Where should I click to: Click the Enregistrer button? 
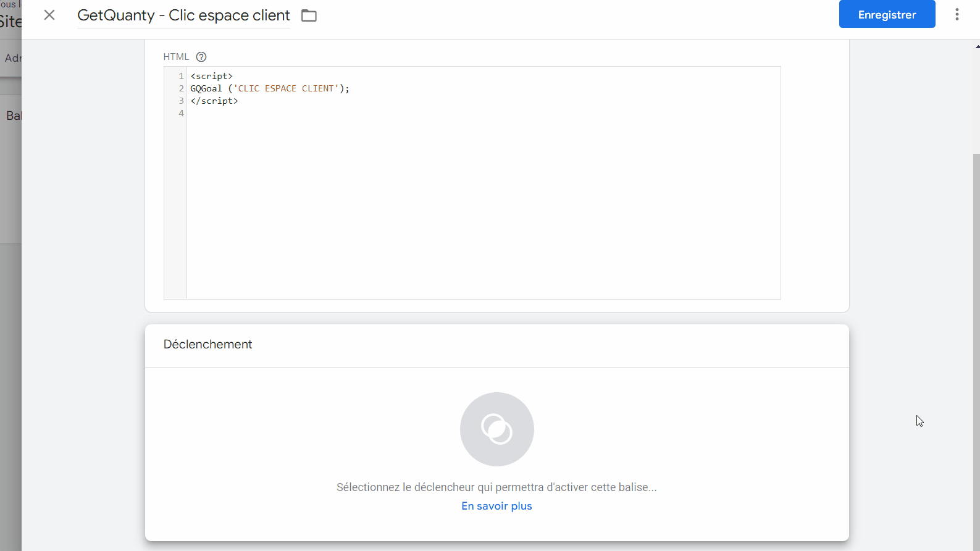887,14
